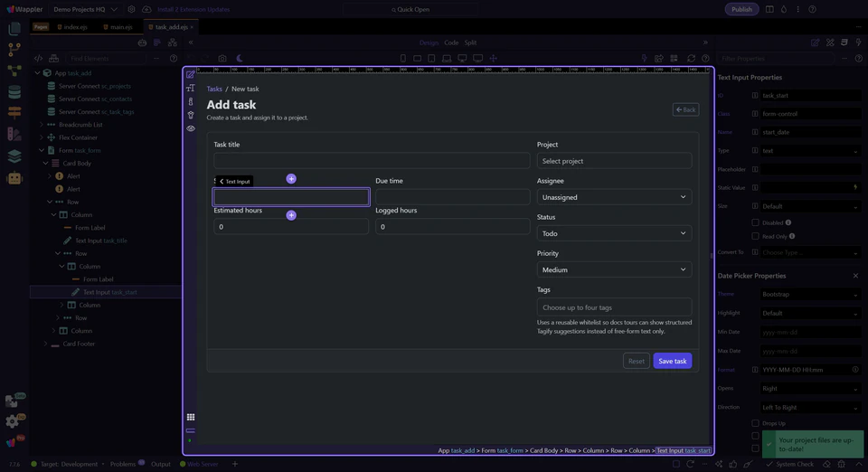Refresh the design view
This screenshot has width=868, height=472.
691,58
